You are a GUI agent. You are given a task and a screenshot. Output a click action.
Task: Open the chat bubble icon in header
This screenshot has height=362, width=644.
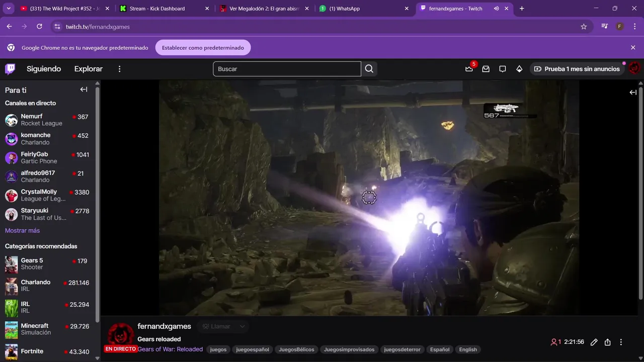(503, 69)
